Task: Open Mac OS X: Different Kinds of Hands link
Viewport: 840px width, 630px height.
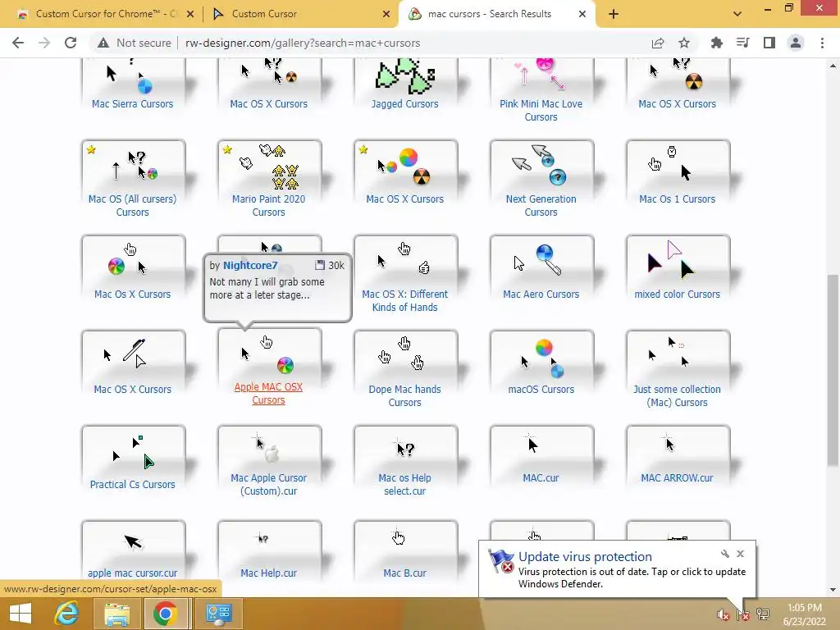Action: (404, 300)
